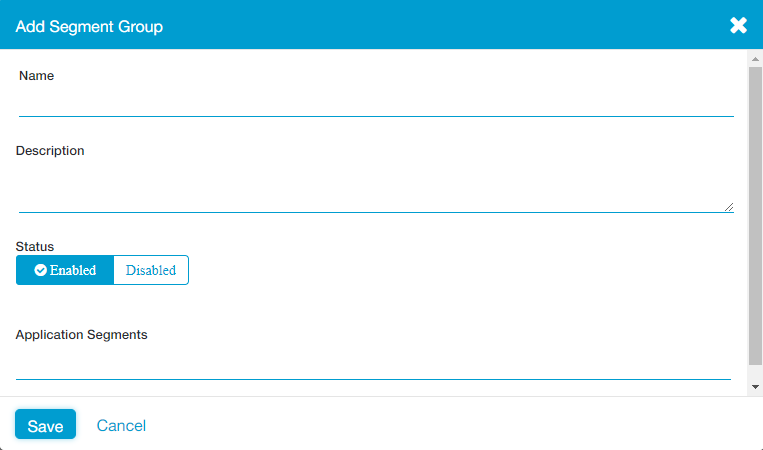Click into the Description text area
The width and height of the screenshot is (763, 450).
tap(376, 189)
